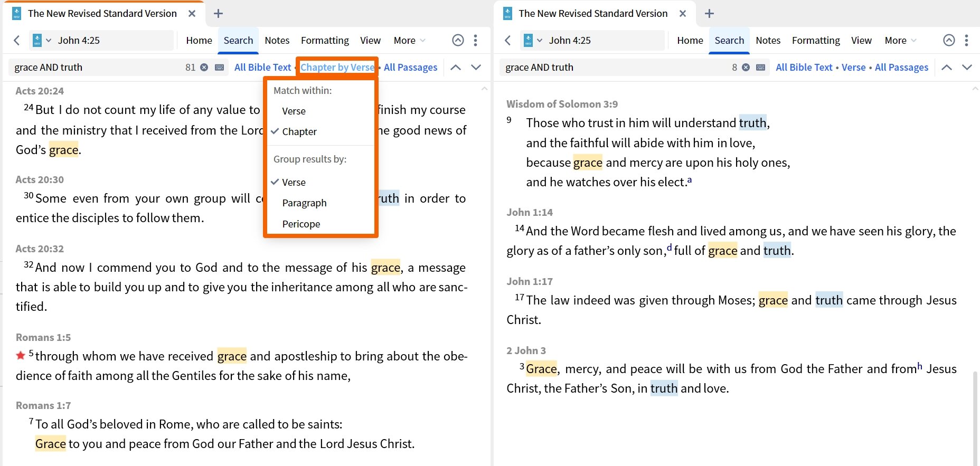
Task: Close the right New Revised Standard Version tab
Action: pos(683,14)
